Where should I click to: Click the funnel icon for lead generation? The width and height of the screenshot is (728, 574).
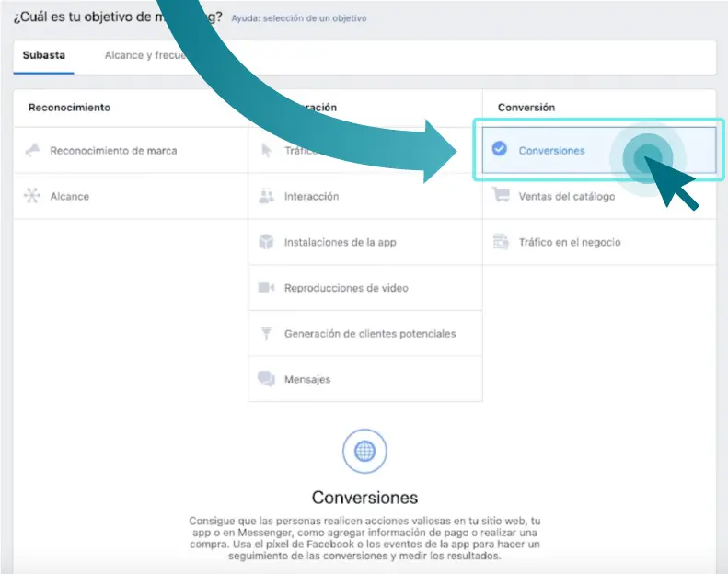coord(267,333)
